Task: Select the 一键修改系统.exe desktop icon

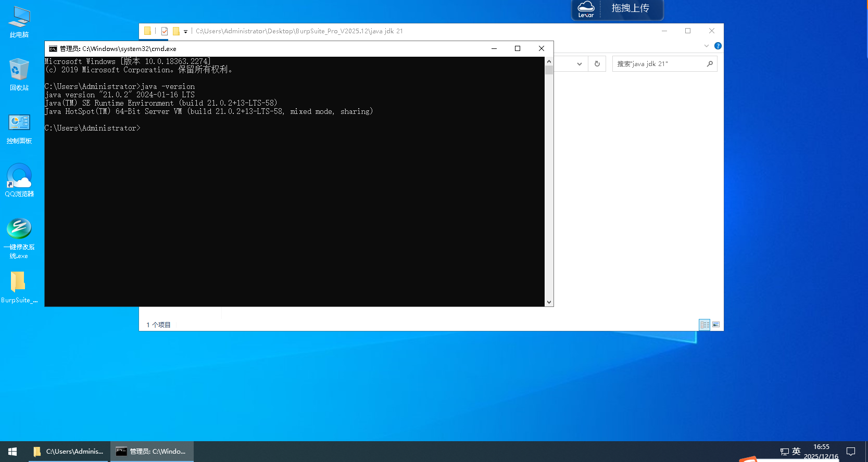Action: 19,238
